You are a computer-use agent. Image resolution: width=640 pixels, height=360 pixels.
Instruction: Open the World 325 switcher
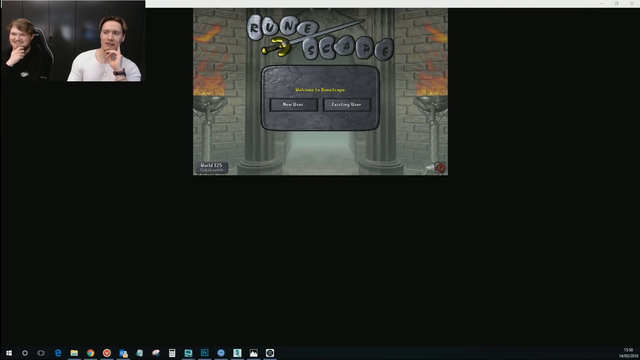click(211, 167)
